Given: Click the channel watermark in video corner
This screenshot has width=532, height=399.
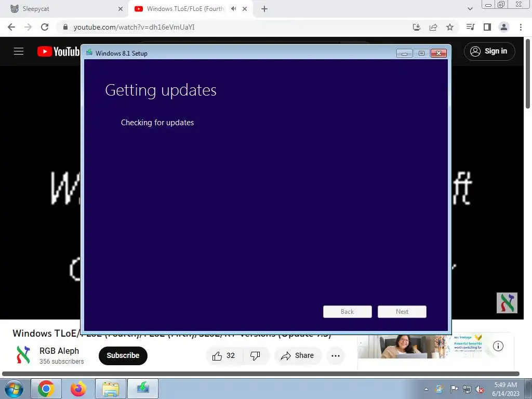Looking at the screenshot, I should pos(507,303).
